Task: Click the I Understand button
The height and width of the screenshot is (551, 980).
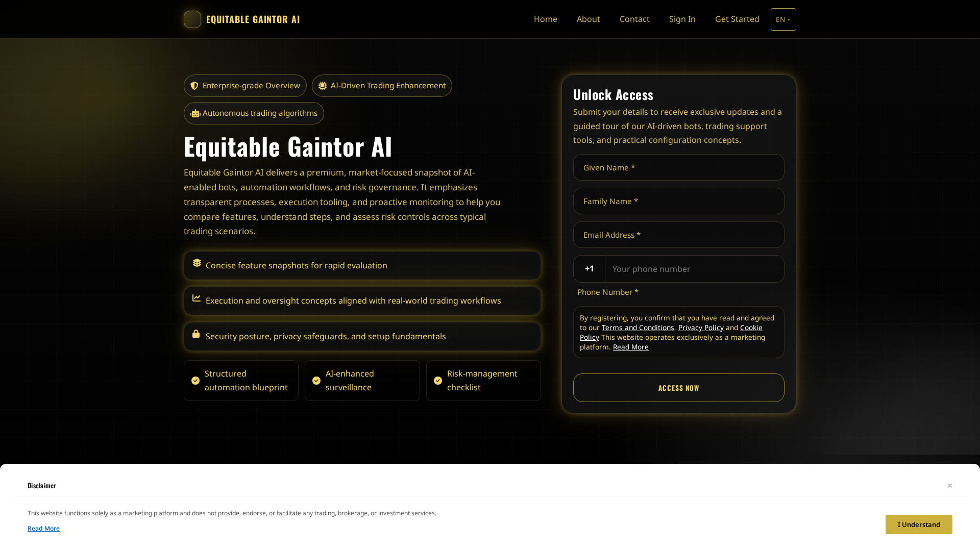Action: [918, 524]
